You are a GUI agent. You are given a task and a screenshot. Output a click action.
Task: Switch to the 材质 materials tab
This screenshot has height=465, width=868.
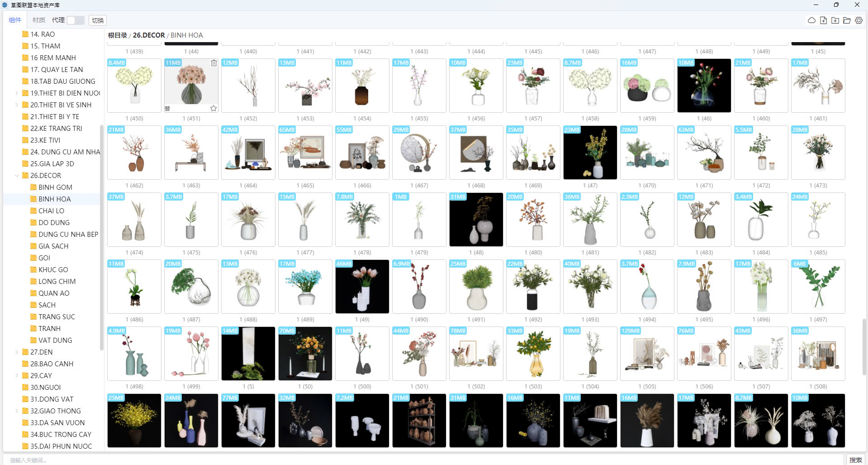pyautogui.click(x=38, y=20)
